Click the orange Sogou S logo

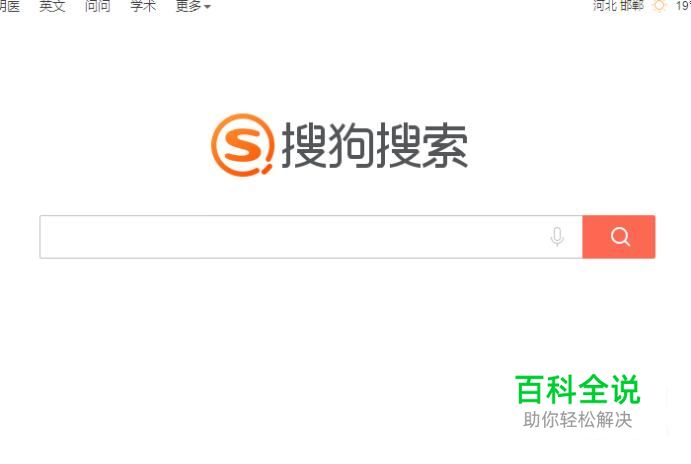243,145
